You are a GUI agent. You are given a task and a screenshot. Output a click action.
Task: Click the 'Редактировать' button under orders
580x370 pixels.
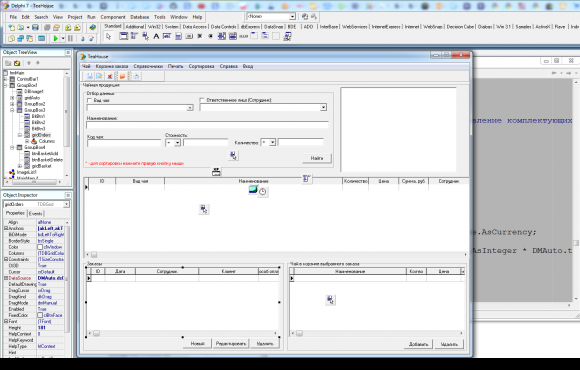[231, 344]
